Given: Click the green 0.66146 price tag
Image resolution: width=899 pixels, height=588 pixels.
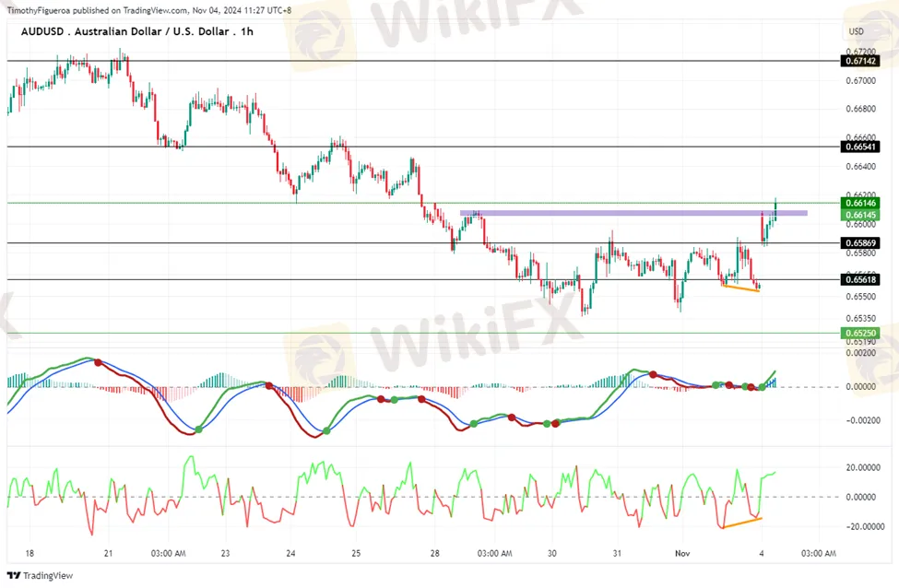Looking at the screenshot, I should (859, 202).
